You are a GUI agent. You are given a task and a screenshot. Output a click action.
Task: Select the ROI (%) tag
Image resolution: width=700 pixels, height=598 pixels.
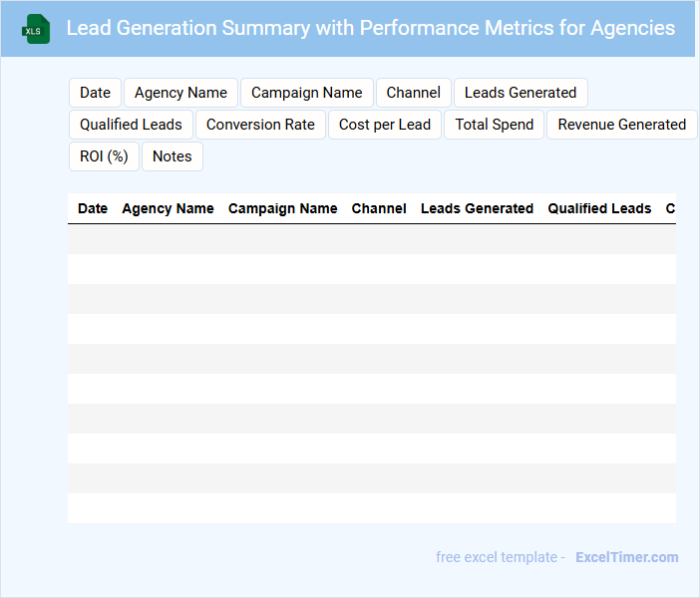tap(104, 156)
